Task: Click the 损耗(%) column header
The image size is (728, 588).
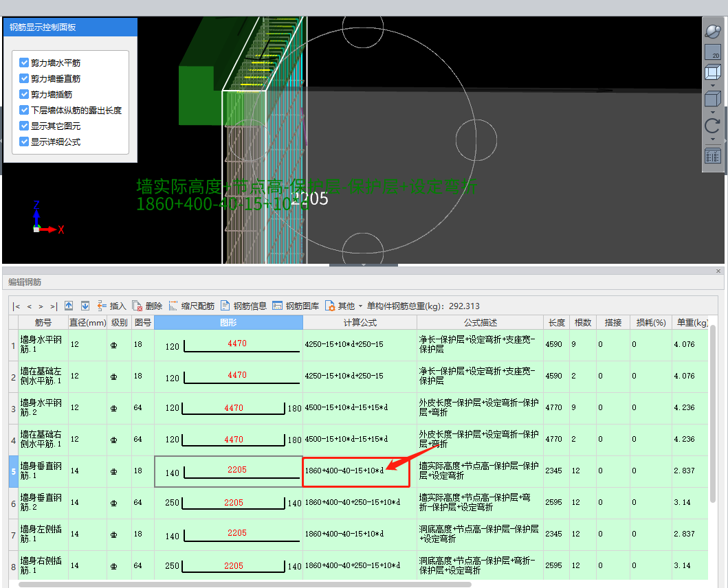Action: point(651,323)
